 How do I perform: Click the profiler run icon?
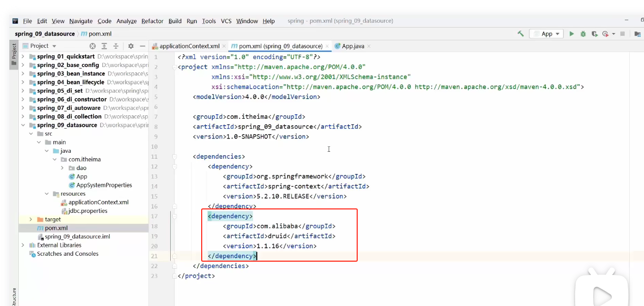[605, 34]
